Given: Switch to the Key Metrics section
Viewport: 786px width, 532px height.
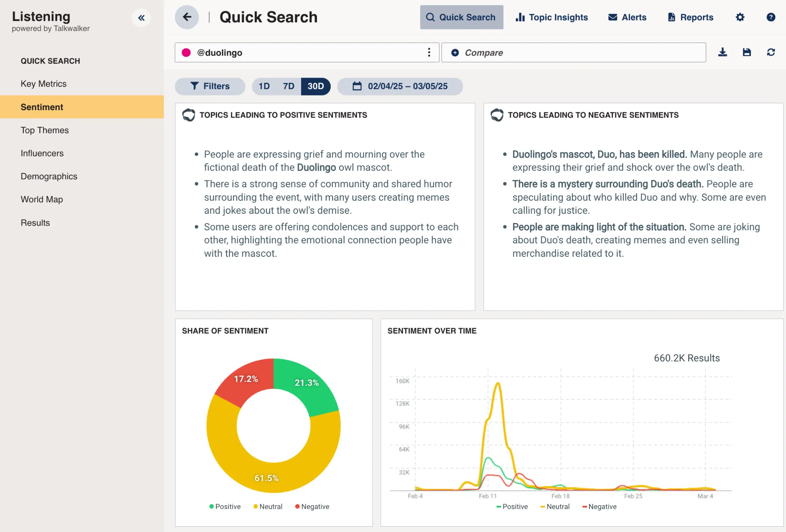Looking at the screenshot, I should 43,84.
